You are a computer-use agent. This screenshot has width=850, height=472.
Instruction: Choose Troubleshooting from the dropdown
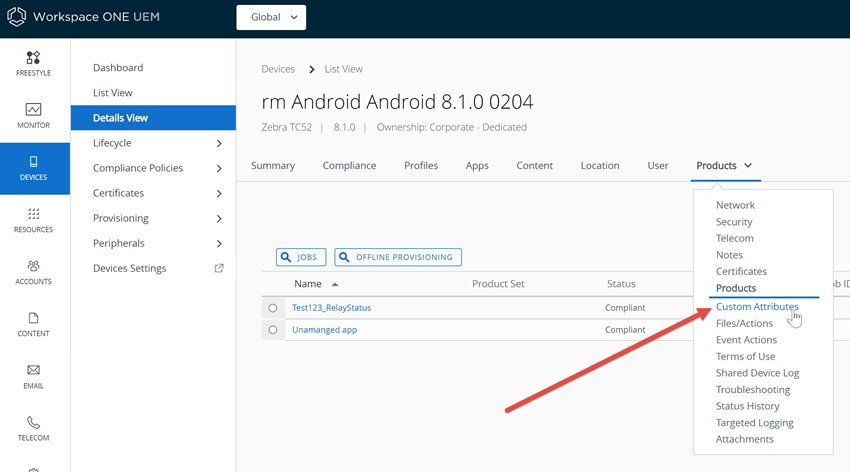(x=752, y=390)
